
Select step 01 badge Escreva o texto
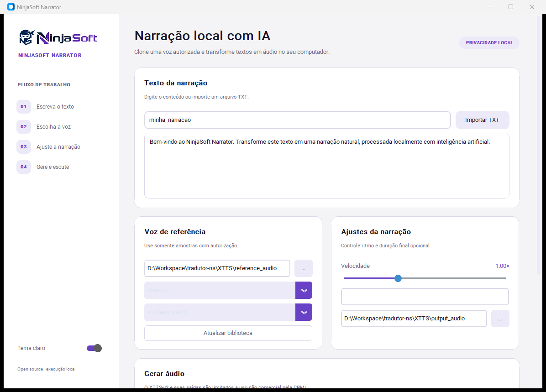click(24, 106)
